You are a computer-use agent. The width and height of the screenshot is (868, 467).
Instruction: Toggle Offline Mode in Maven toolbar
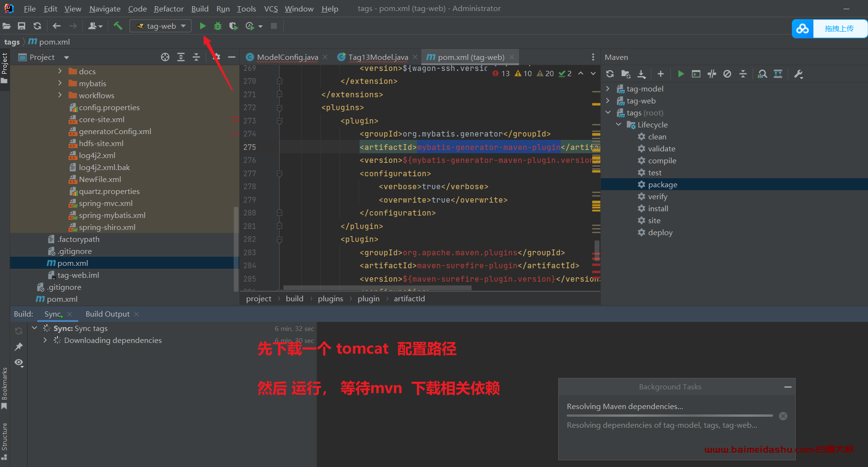point(712,74)
